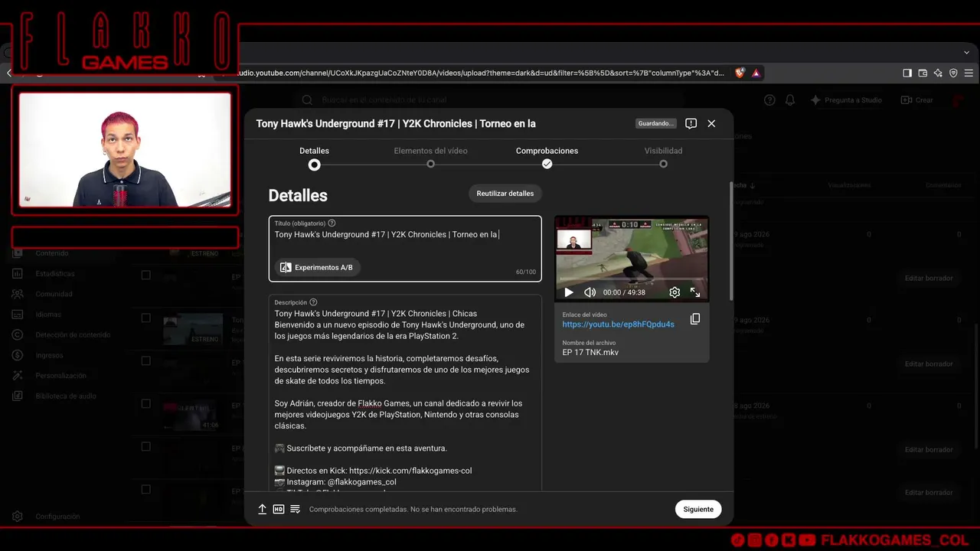
Task: Toggle the browser sidebar panel icon
Action: (x=907, y=73)
